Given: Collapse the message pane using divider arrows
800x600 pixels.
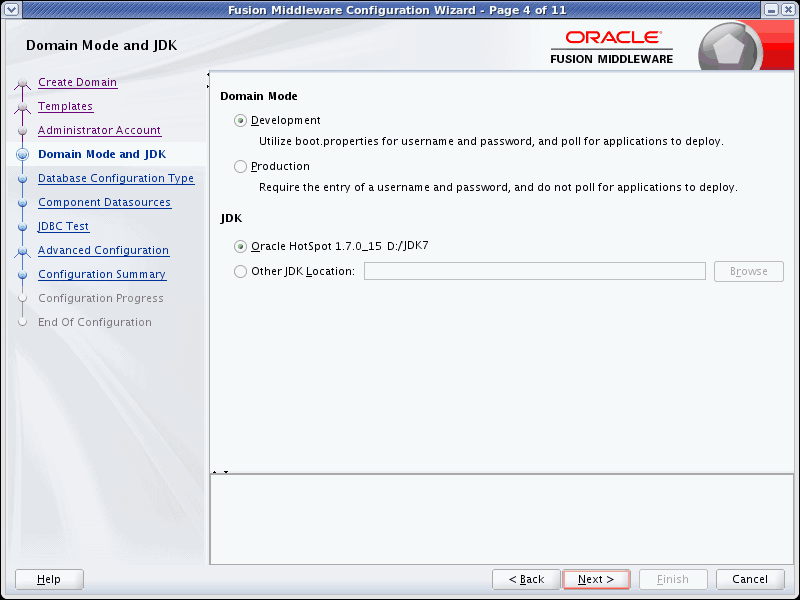Looking at the screenshot, I should pos(226,472).
